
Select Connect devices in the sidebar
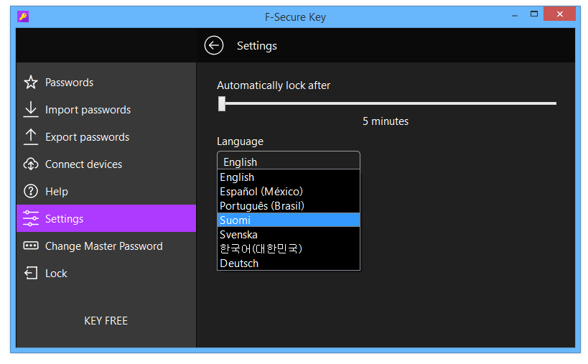[x=106, y=164]
